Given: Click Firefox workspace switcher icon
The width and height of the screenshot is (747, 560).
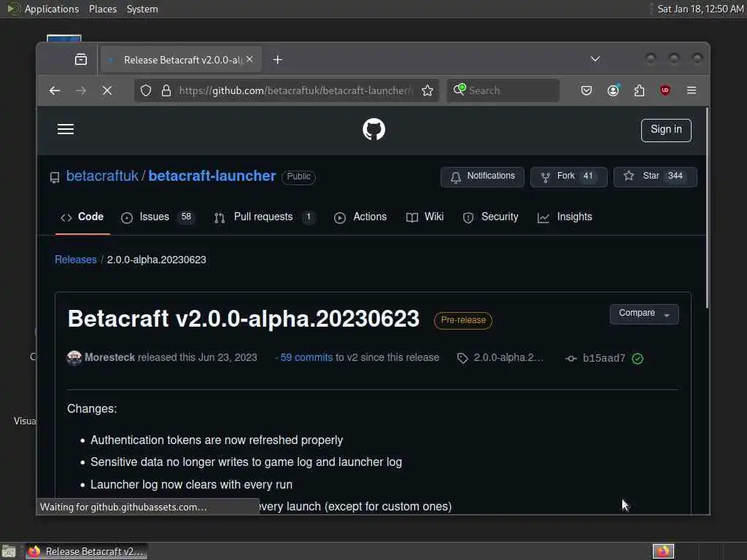Looking at the screenshot, I should point(663,551).
